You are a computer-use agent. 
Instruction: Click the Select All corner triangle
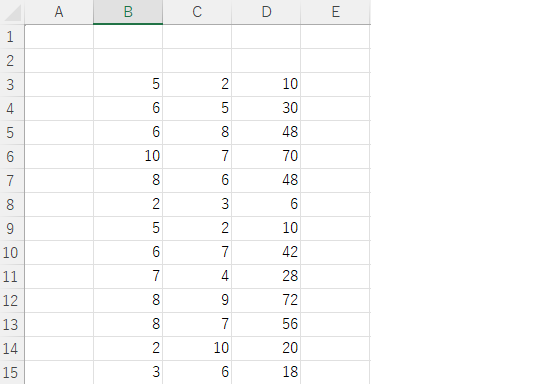click(12, 12)
